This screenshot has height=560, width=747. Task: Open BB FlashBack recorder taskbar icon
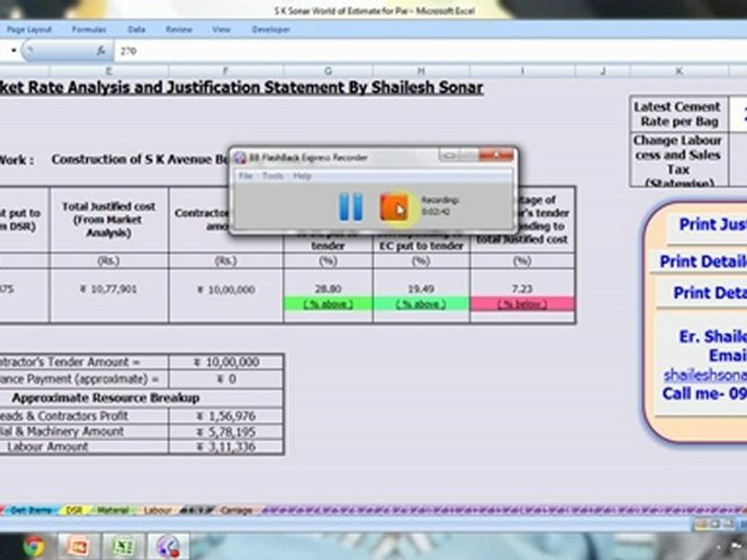168,547
